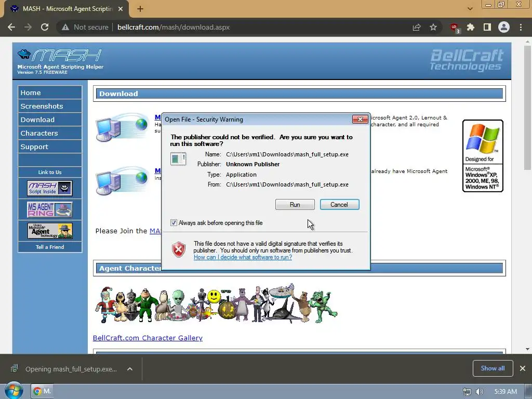Click the scrollbar down arrow

[527, 349]
